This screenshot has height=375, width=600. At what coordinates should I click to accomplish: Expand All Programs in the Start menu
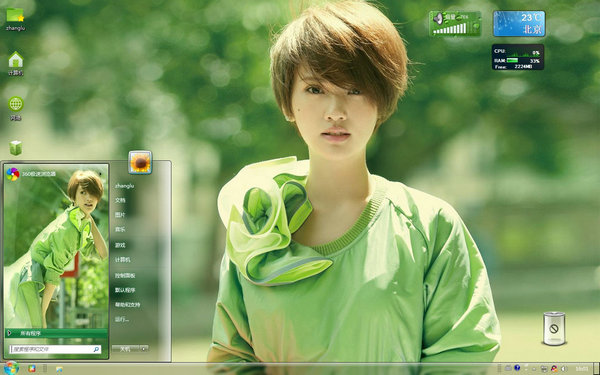click(x=56, y=333)
